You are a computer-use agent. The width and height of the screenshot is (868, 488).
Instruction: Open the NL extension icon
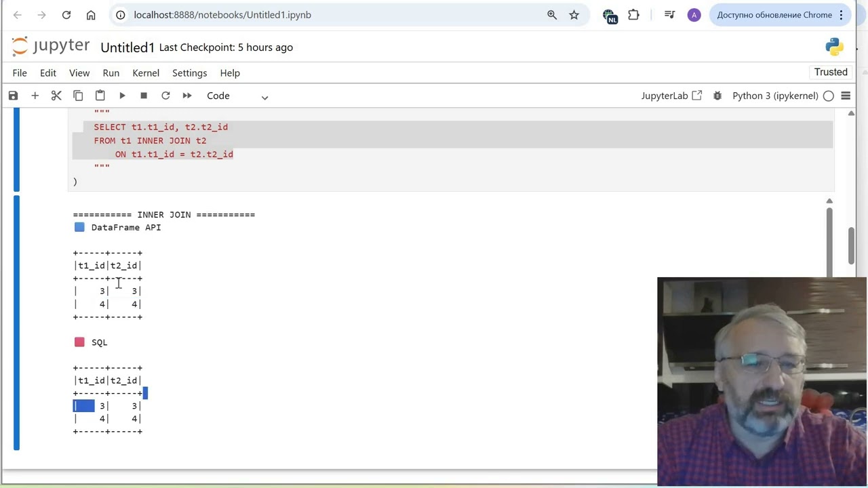610,15
